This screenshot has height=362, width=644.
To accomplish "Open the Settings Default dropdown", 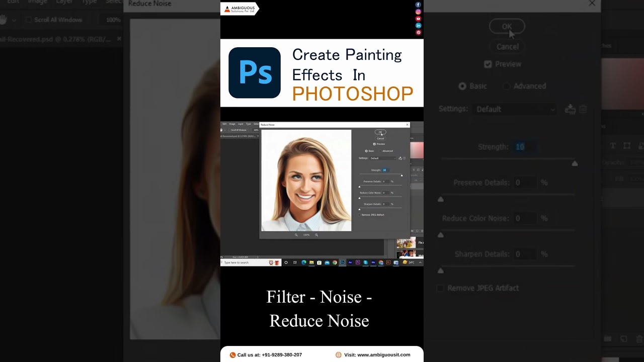I will (x=383, y=158).
